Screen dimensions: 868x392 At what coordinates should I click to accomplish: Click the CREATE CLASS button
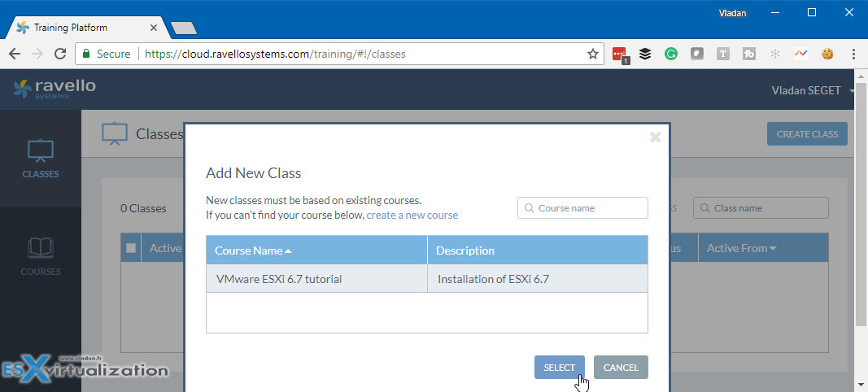pos(807,134)
